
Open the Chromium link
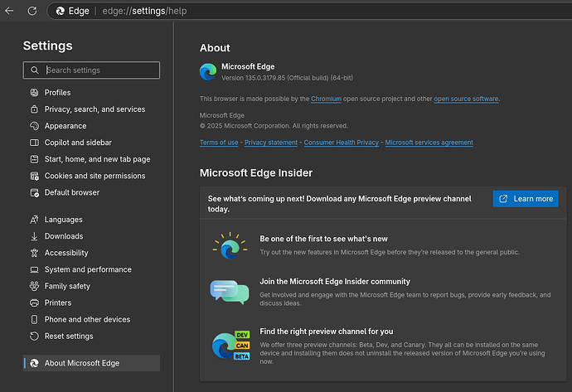click(326, 99)
